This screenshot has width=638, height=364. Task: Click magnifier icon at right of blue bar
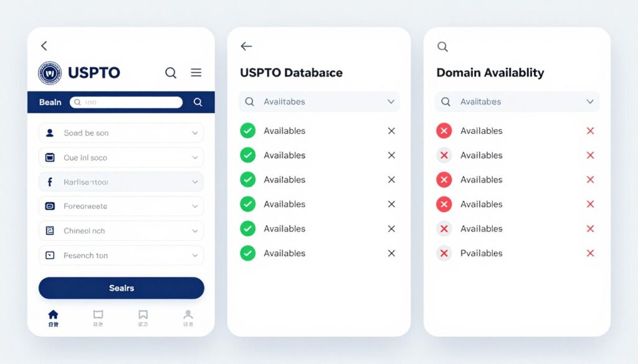(198, 102)
